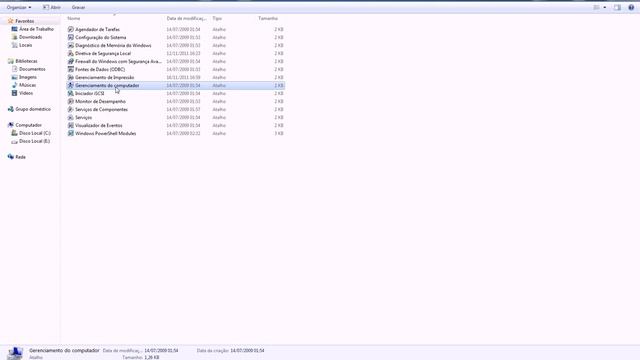640x360 pixels.
Task: Select the Agendador de Tarefas shortcut icon
Action: coord(71,29)
